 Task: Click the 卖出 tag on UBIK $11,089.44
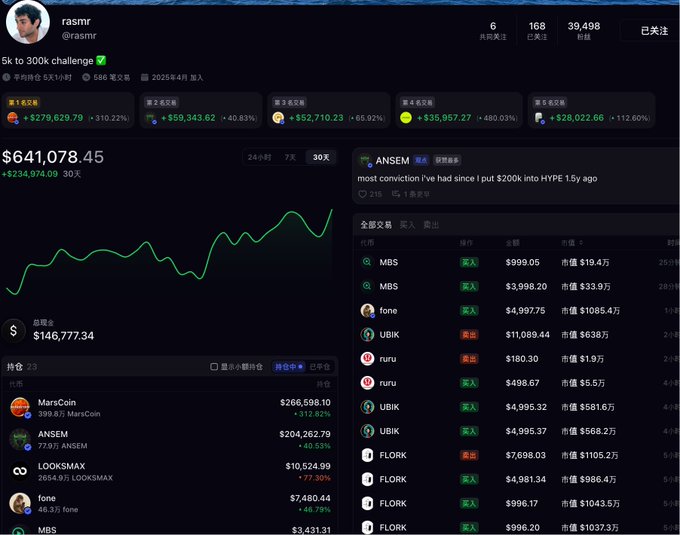469,335
